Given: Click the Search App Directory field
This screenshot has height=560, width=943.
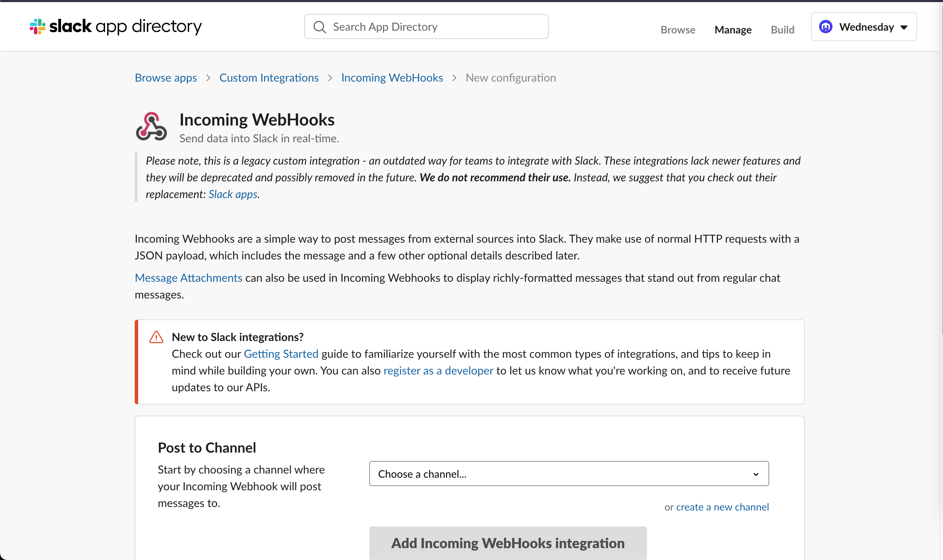Looking at the screenshot, I should click(x=426, y=27).
